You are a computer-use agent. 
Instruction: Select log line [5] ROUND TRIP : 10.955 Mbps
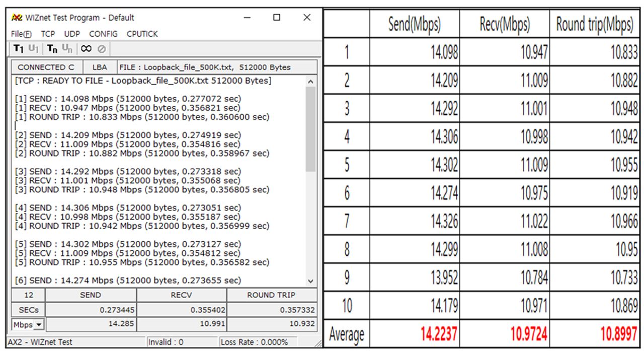coord(142,262)
